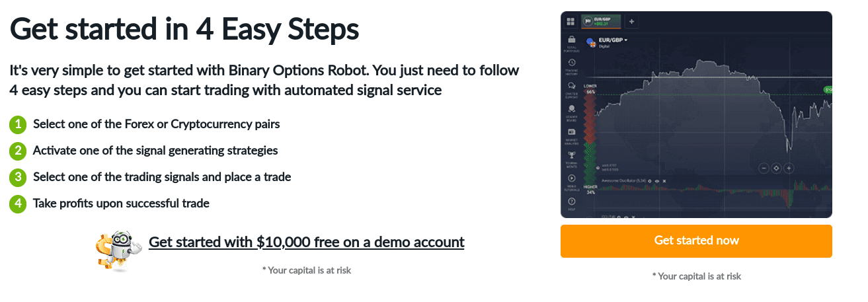Zoom in chart with plus button
Viewport: 868px width, 302px height.
(789, 168)
